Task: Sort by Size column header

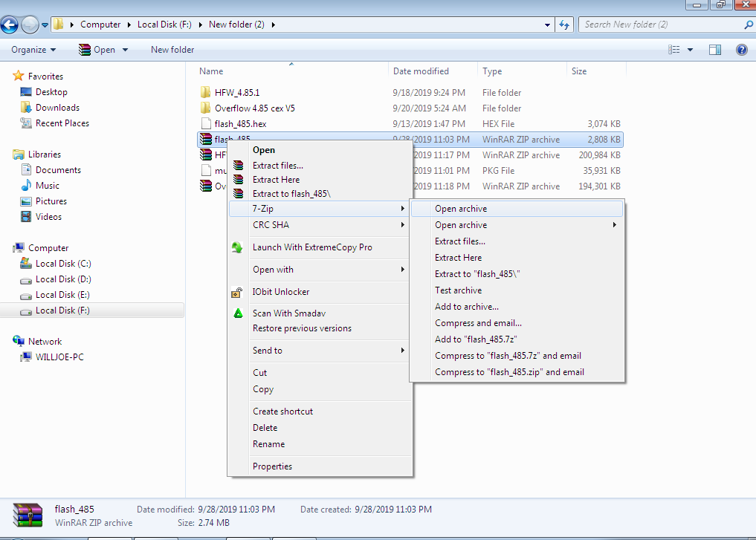Action: [579, 71]
